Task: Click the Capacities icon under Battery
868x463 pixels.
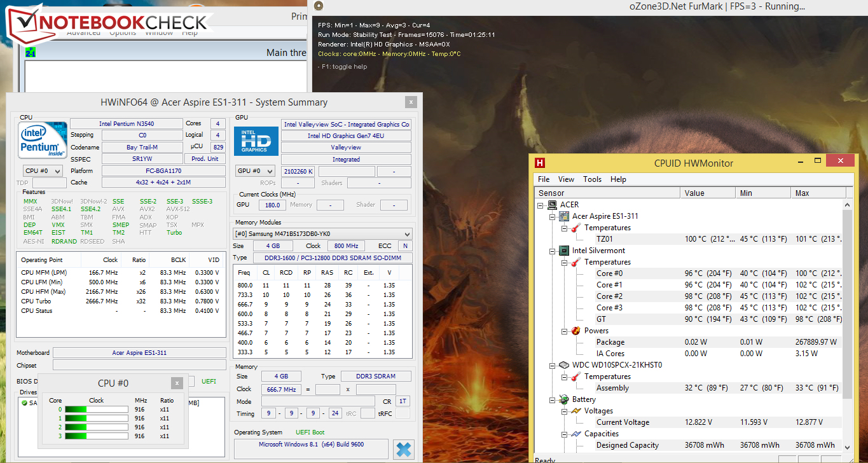Action: pos(576,434)
